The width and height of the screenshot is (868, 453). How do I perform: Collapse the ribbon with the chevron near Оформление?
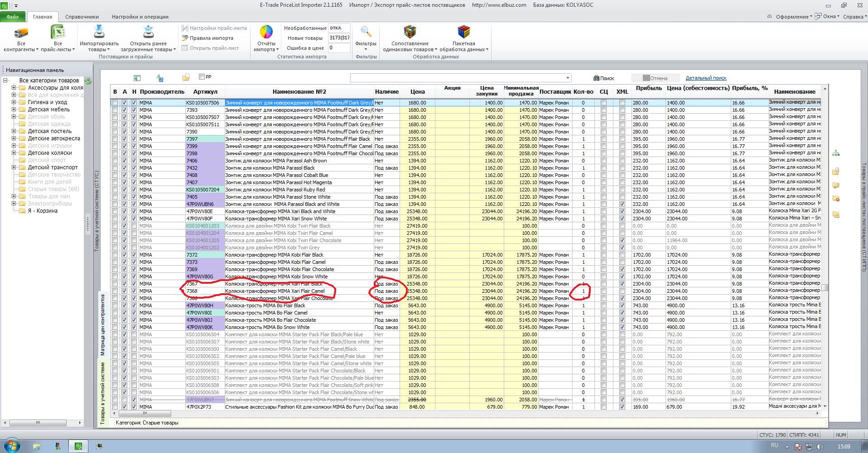click(x=769, y=16)
